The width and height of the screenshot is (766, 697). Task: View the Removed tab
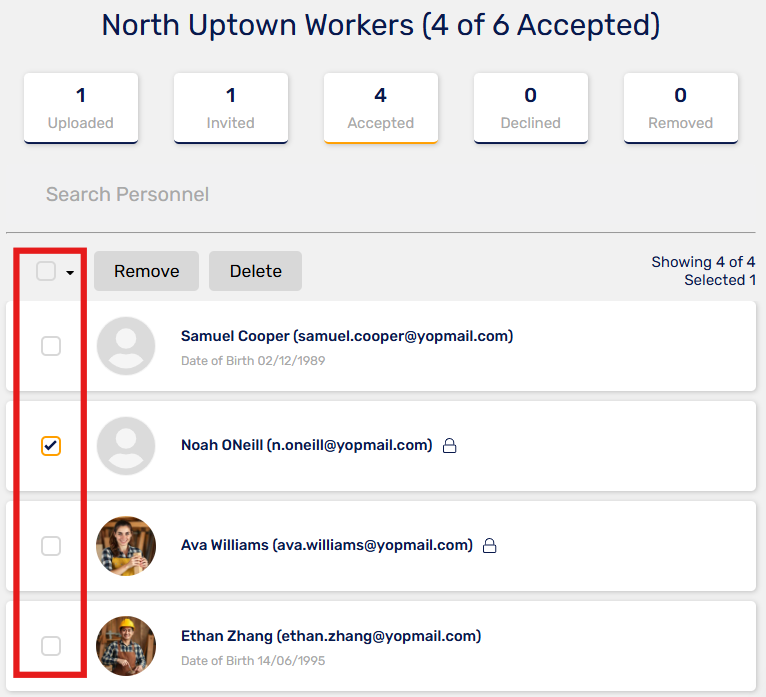[x=681, y=108]
